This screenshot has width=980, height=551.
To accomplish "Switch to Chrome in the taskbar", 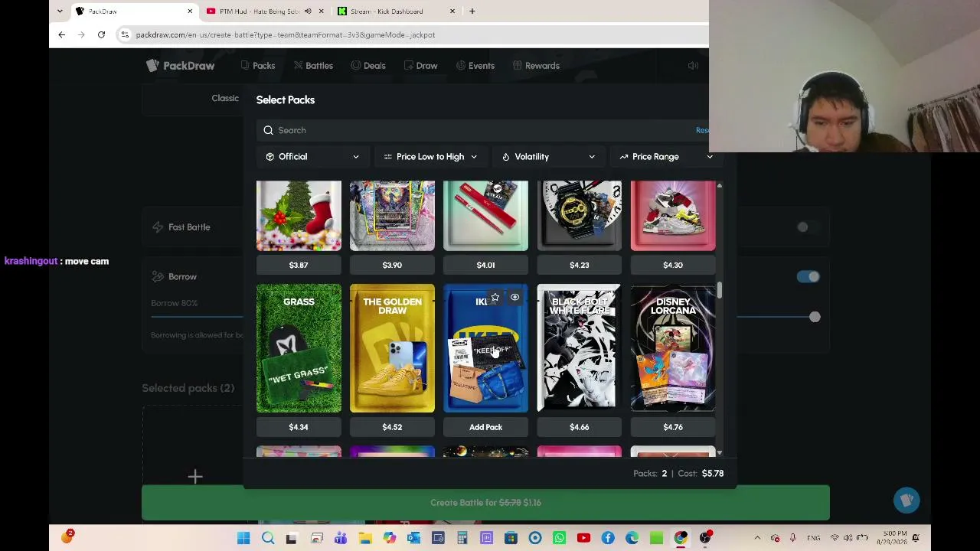I will tap(681, 538).
